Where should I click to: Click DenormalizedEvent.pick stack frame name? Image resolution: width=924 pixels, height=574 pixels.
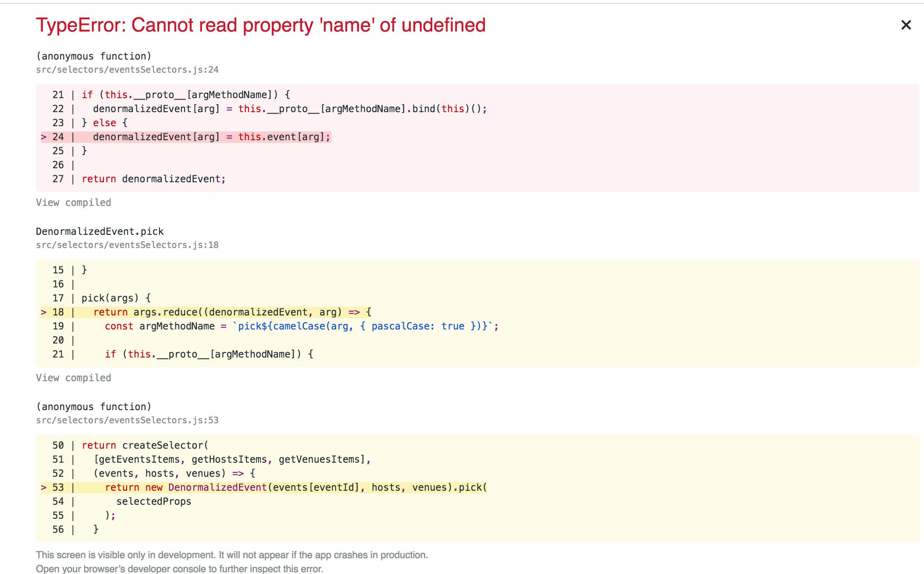point(100,231)
